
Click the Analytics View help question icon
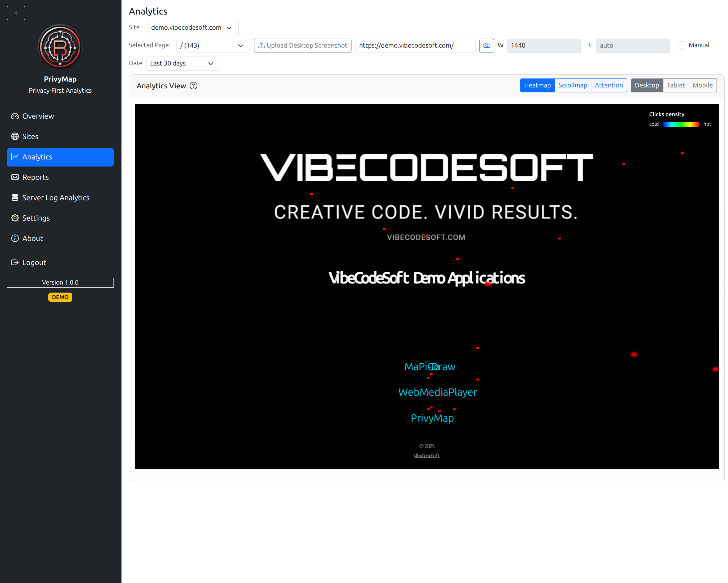click(194, 86)
